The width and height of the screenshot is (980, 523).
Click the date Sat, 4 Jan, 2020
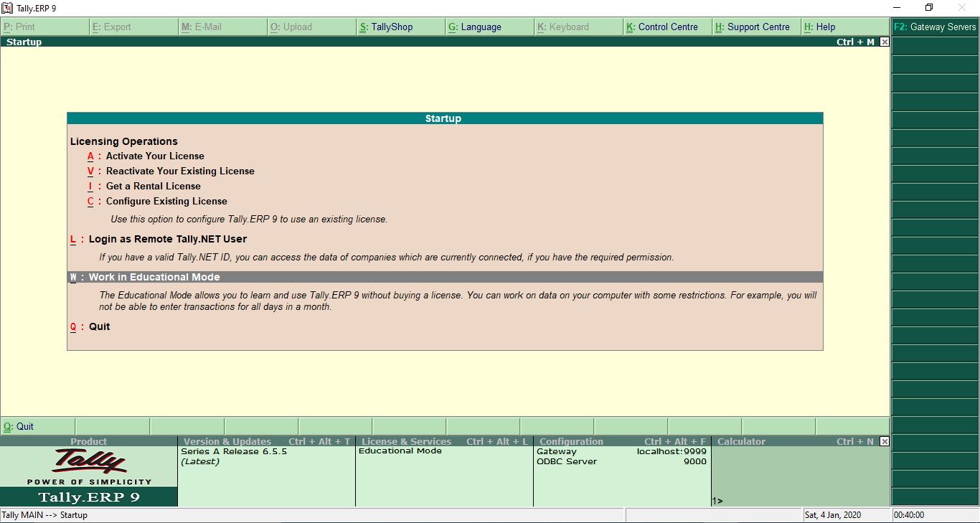coord(833,515)
